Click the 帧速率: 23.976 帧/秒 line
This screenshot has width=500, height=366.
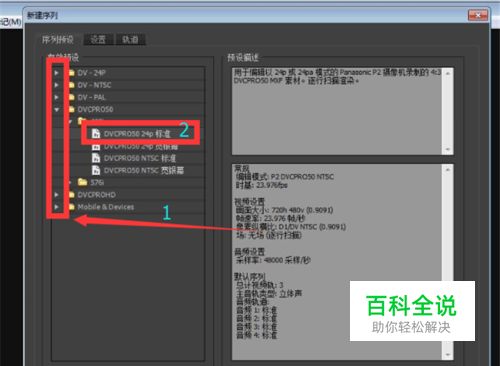pos(270,218)
